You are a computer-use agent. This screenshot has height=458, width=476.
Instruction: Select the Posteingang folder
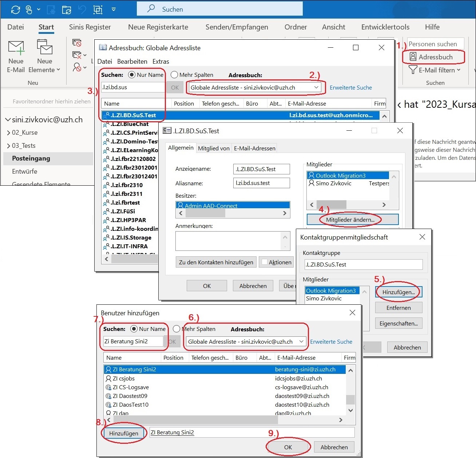(48, 158)
